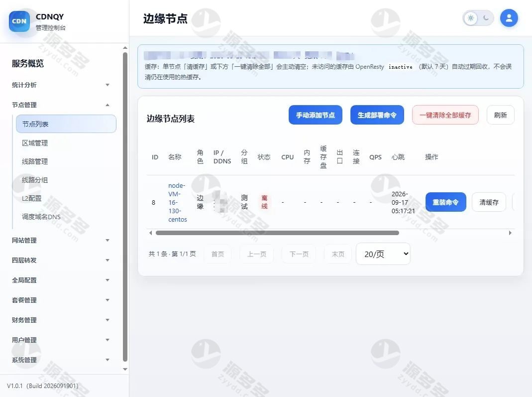The height and width of the screenshot is (397, 532).
Task: Click QPS column header
Action: 376,157
